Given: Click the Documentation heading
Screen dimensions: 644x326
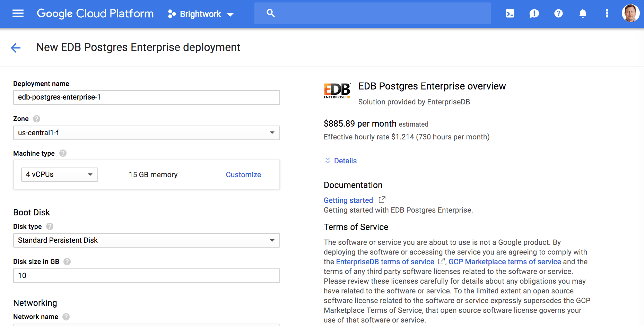Looking at the screenshot, I should (x=353, y=185).
